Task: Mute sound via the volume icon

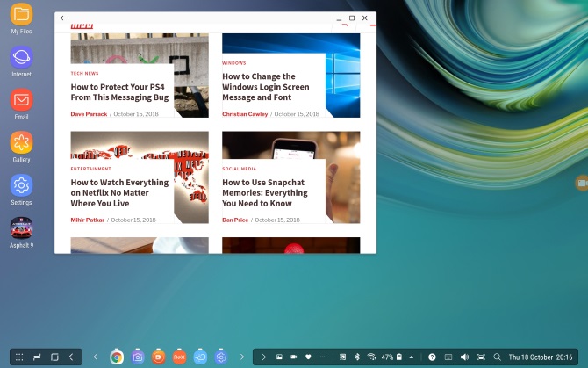Action: (x=464, y=357)
